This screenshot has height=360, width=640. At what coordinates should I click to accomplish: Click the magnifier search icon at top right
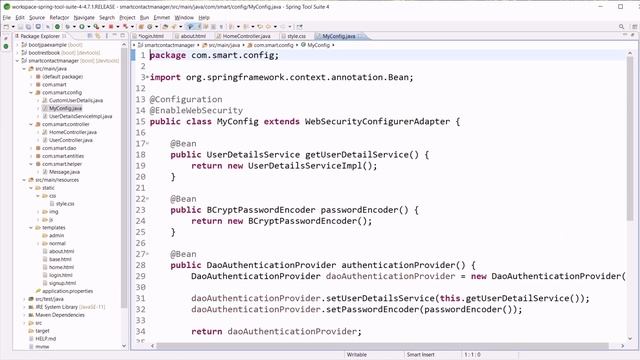pyautogui.click(x=622, y=27)
